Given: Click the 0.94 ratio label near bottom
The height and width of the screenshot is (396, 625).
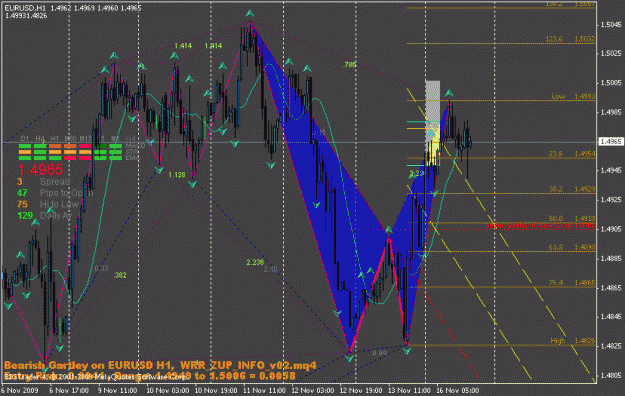Looking at the screenshot, I should pyautogui.click(x=379, y=353).
